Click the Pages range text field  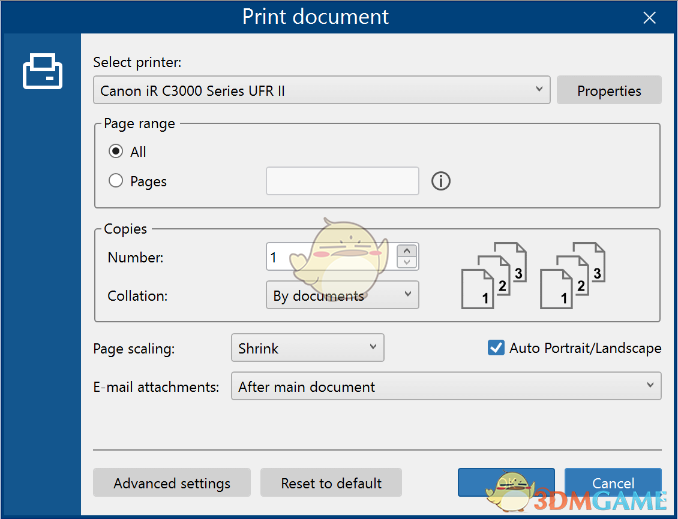pyautogui.click(x=342, y=181)
